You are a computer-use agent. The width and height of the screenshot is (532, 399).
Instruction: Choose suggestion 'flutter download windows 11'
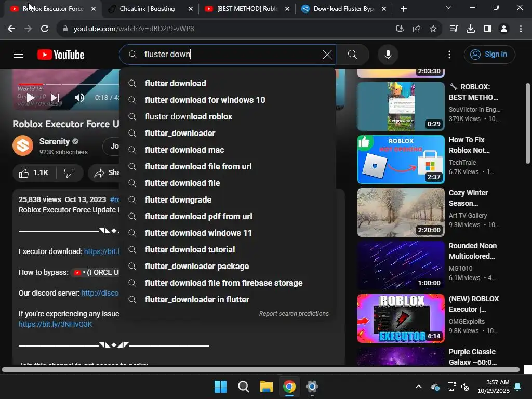[228, 233]
